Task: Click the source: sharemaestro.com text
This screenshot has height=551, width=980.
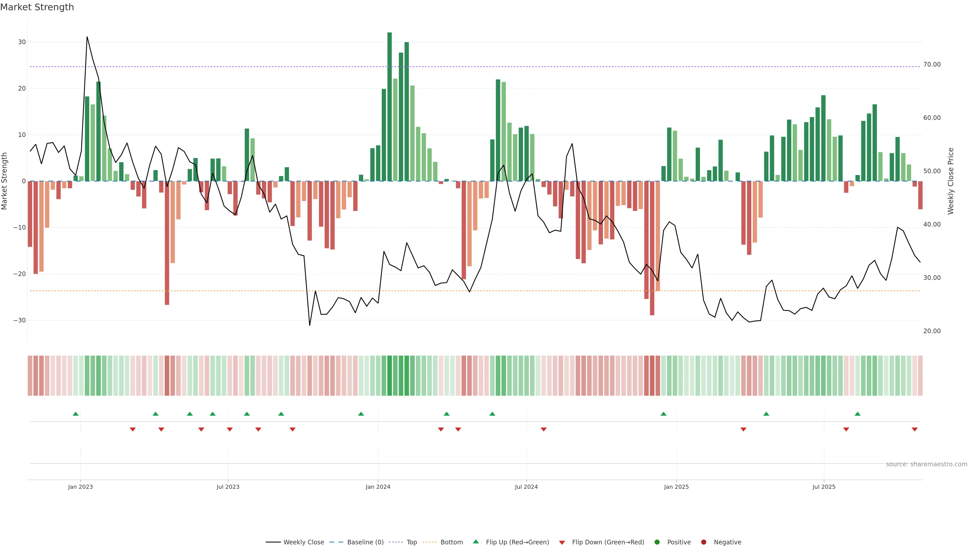Action: 926,464
